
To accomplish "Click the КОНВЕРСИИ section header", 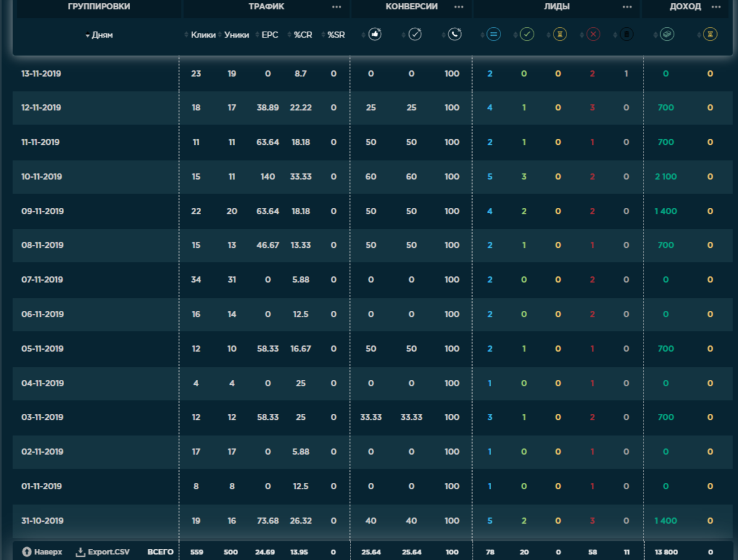I will point(412,7).
